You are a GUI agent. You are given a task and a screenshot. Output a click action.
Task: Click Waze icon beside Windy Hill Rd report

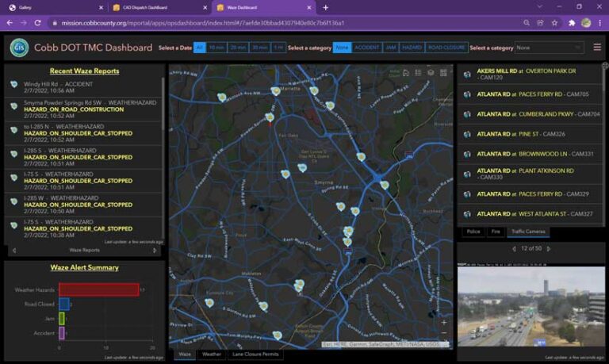(x=14, y=84)
